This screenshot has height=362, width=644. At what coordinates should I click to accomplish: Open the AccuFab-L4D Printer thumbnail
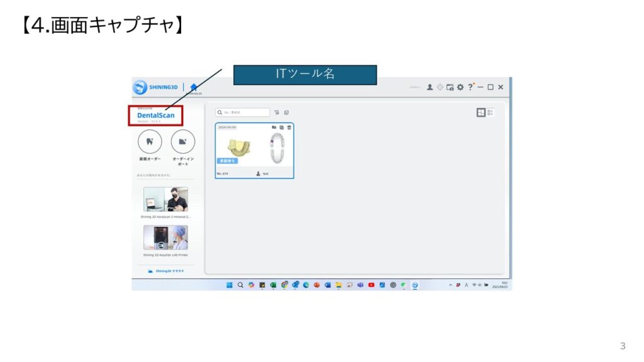[165, 238]
